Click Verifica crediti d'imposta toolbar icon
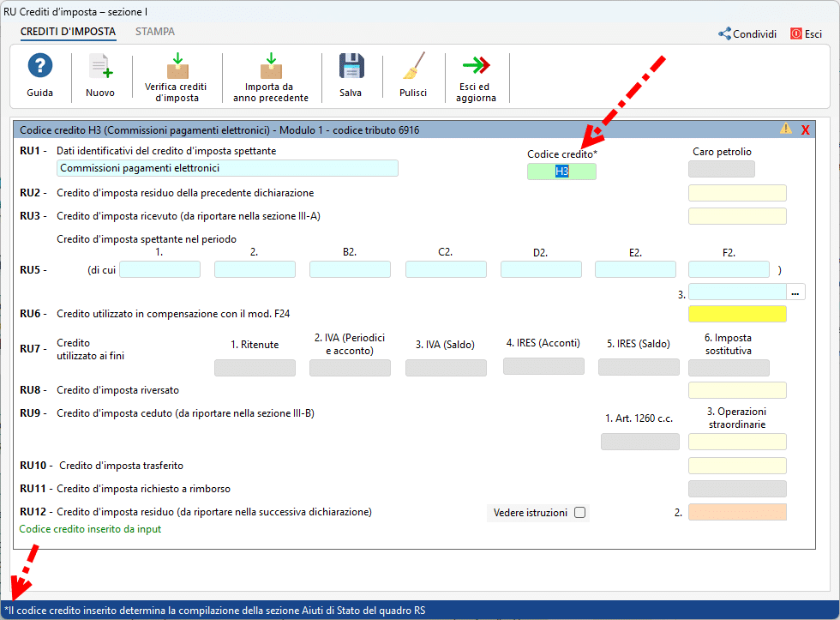The image size is (840, 620). click(x=177, y=65)
